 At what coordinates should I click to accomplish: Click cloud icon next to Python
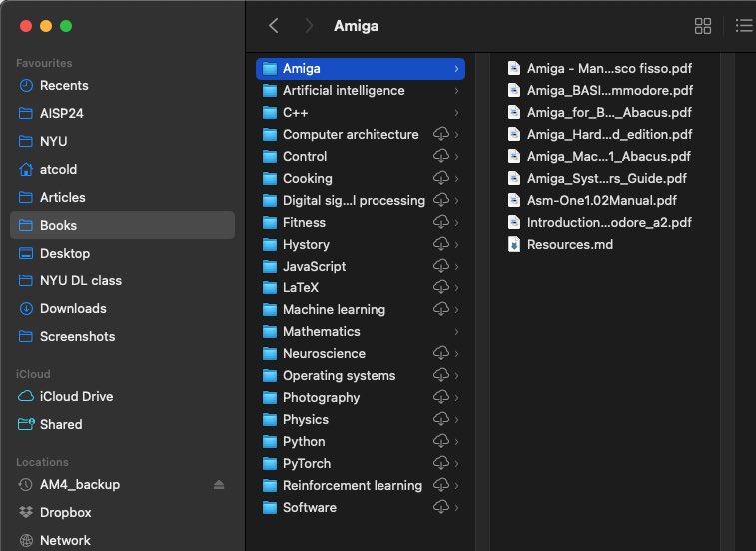441,440
